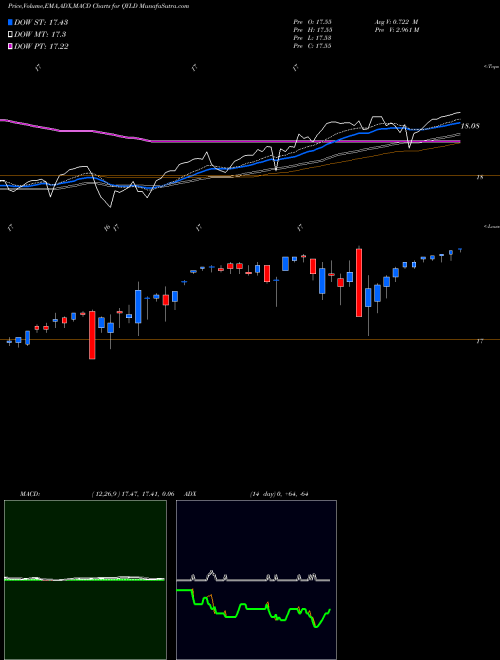Click the 18.08 price label on EMA chart
The width and height of the screenshot is (500, 660).
click(471, 126)
